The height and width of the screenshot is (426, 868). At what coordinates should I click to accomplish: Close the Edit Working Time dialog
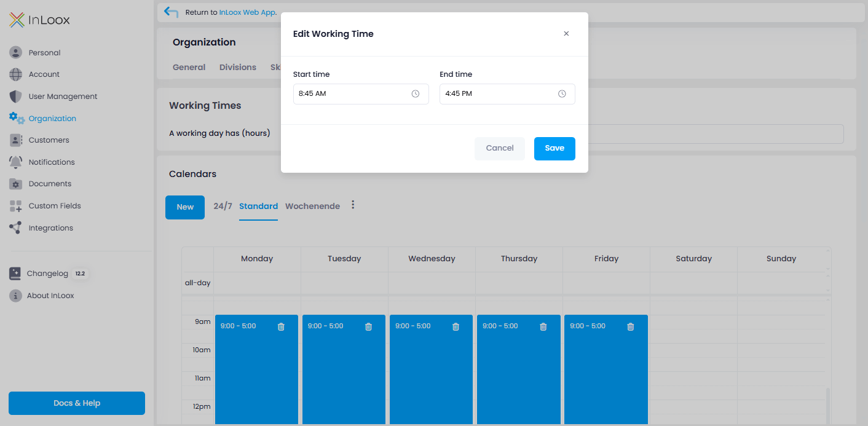coord(566,34)
